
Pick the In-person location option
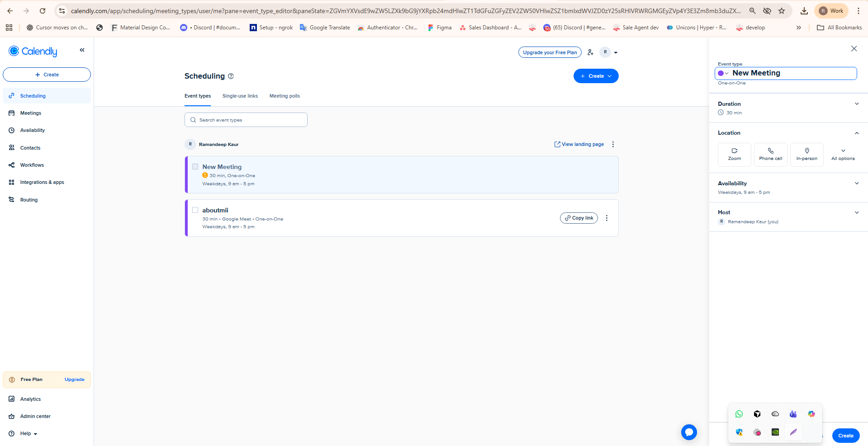tap(806, 154)
